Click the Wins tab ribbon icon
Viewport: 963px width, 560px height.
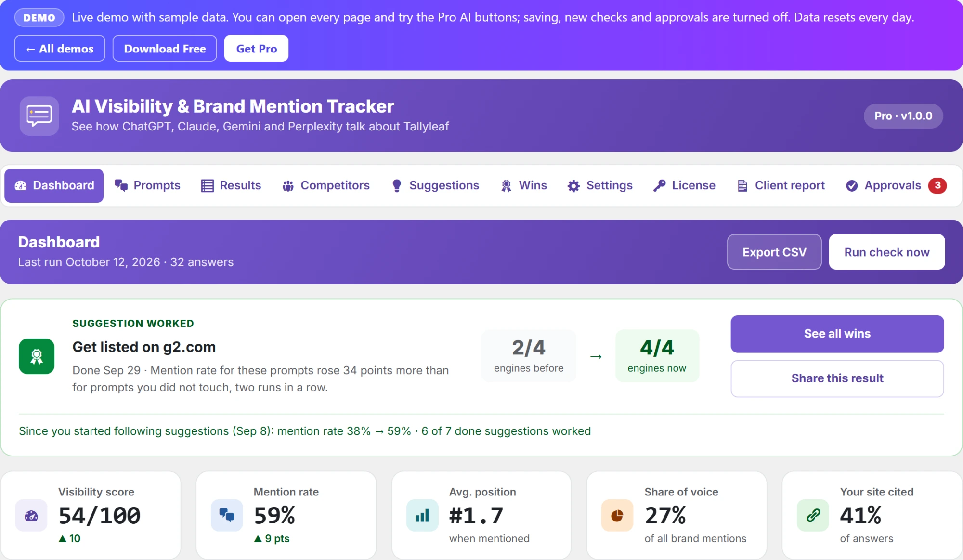click(x=506, y=186)
